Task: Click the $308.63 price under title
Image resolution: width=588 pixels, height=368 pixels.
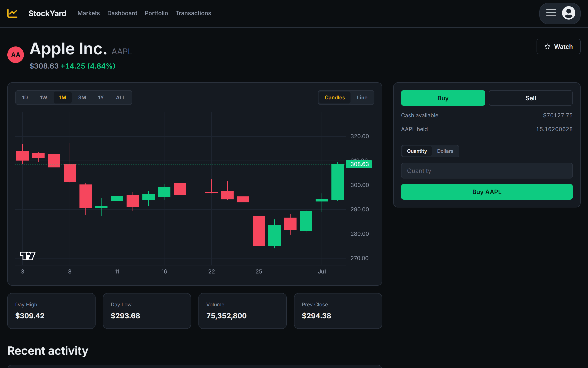Action: (44, 66)
